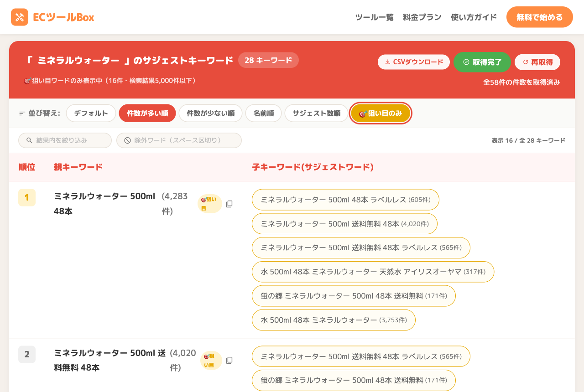Click the 全58件の件数を取得済み status text
The image size is (584, 392).
(x=521, y=83)
